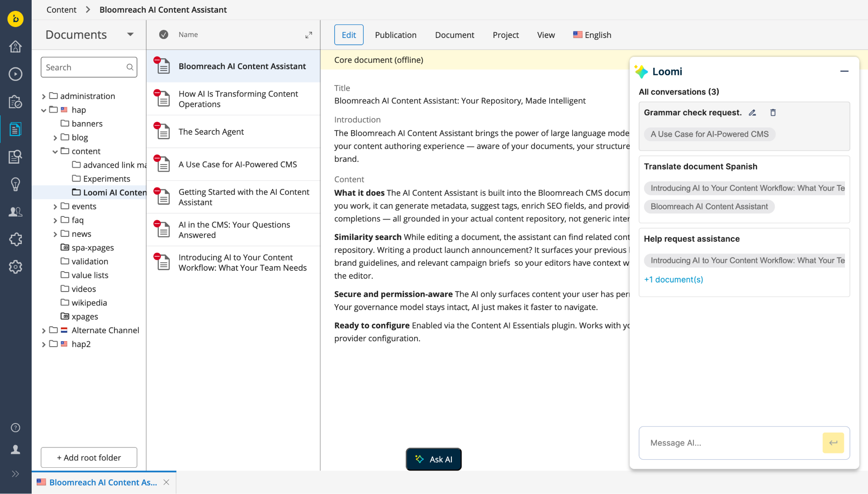Click the help question mark icon
This screenshot has width=868, height=494.
click(15, 428)
